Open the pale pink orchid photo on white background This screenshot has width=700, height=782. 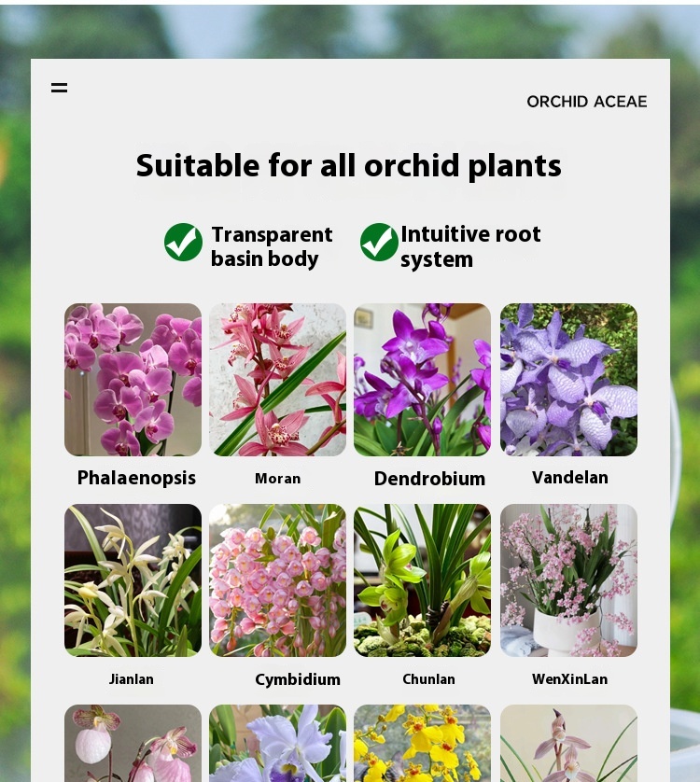point(568,743)
